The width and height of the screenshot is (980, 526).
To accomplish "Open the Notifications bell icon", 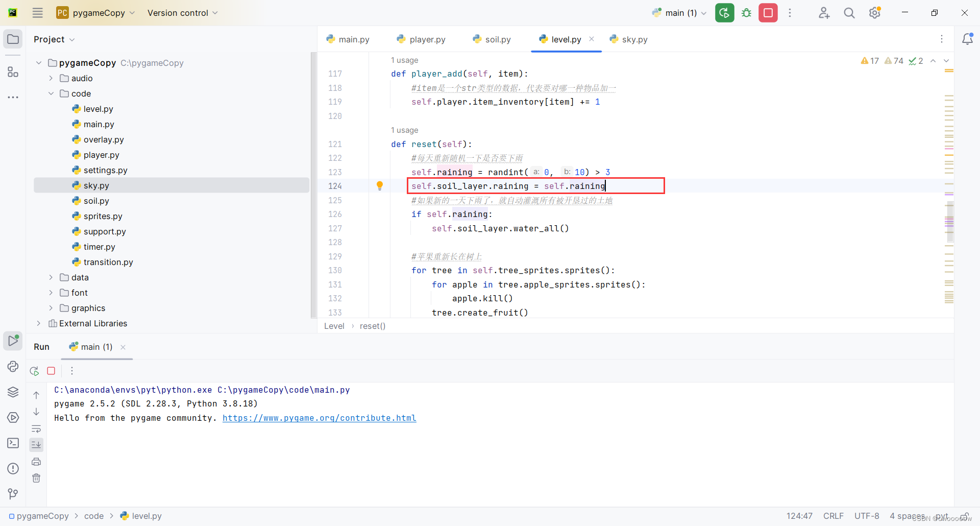I will coord(967,39).
